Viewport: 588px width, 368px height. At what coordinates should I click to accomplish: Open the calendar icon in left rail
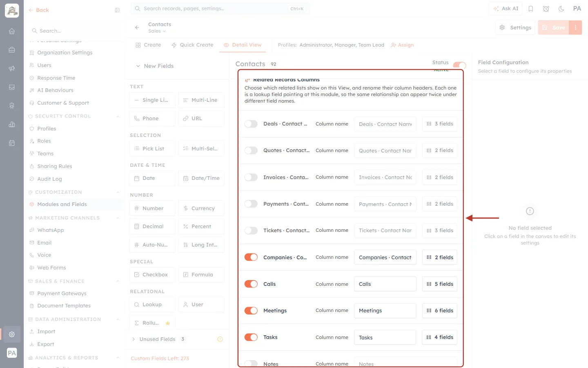click(12, 143)
